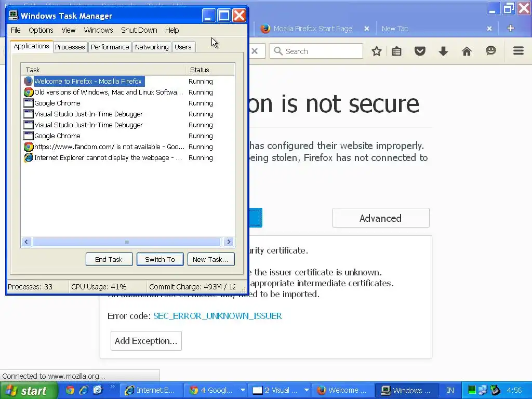The height and width of the screenshot is (399, 532).
Task: Switch to the Networking tab
Action: pos(152,47)
